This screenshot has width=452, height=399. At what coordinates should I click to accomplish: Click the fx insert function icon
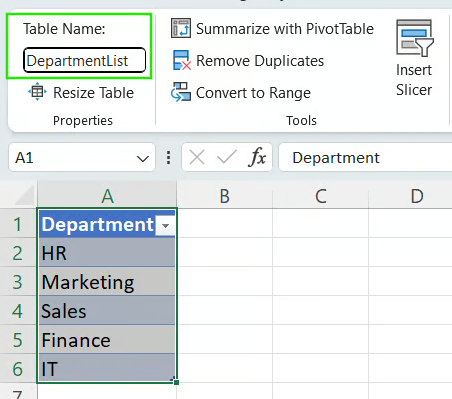point(257,157)
